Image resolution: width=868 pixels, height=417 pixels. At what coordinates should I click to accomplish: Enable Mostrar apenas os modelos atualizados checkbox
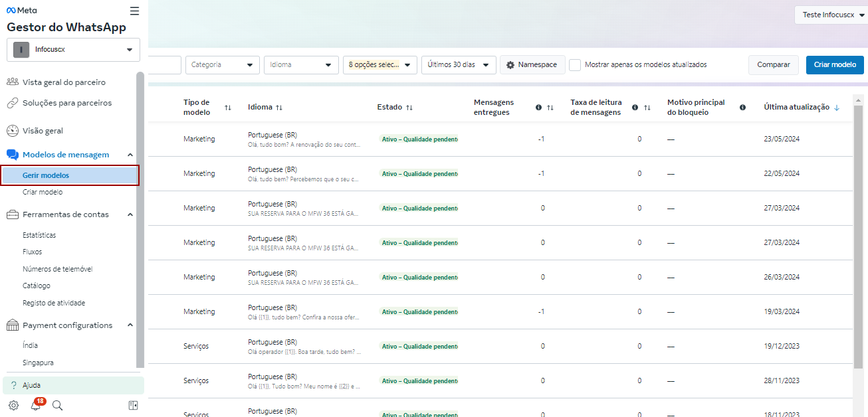(575, 65)
